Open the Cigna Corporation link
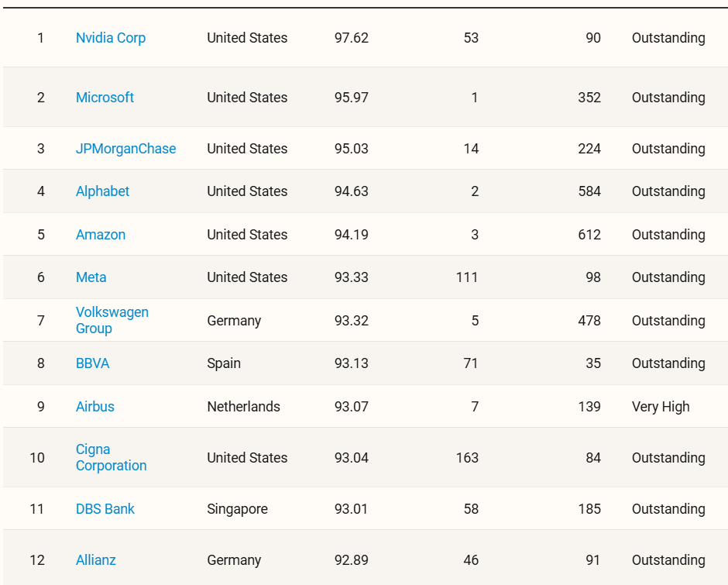This screenshot has width=728, height=585. (111, 458)
